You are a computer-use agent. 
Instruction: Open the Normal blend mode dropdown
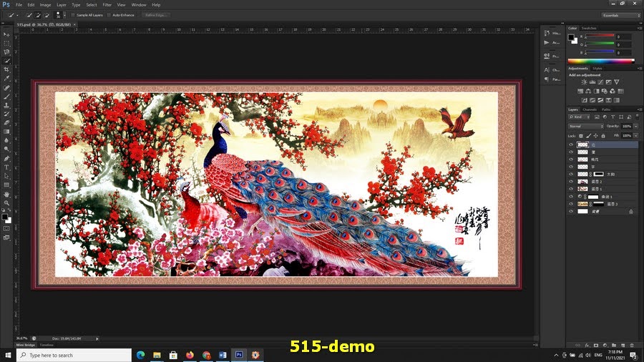click(x=585, y=127)
